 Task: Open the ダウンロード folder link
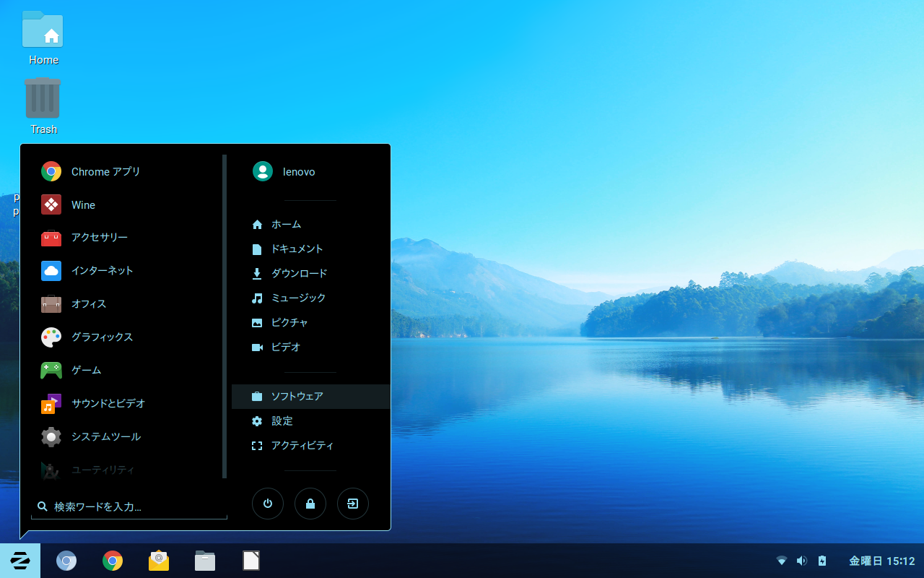point(299,274)
